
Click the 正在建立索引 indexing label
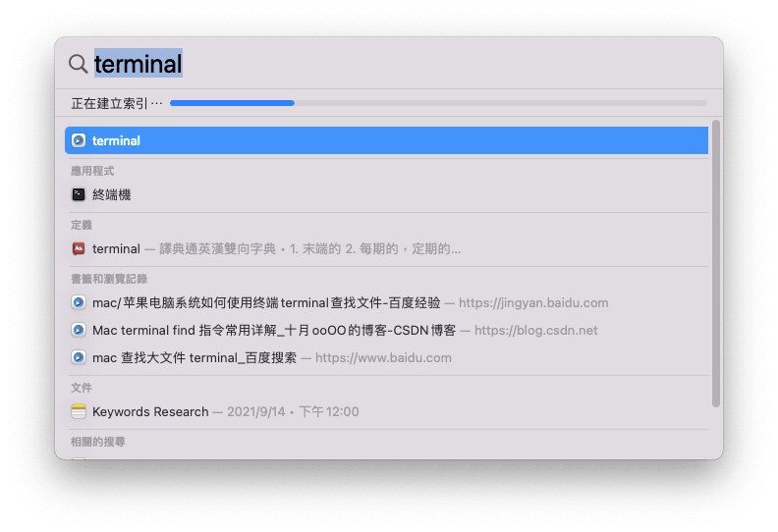pos(117,103)
